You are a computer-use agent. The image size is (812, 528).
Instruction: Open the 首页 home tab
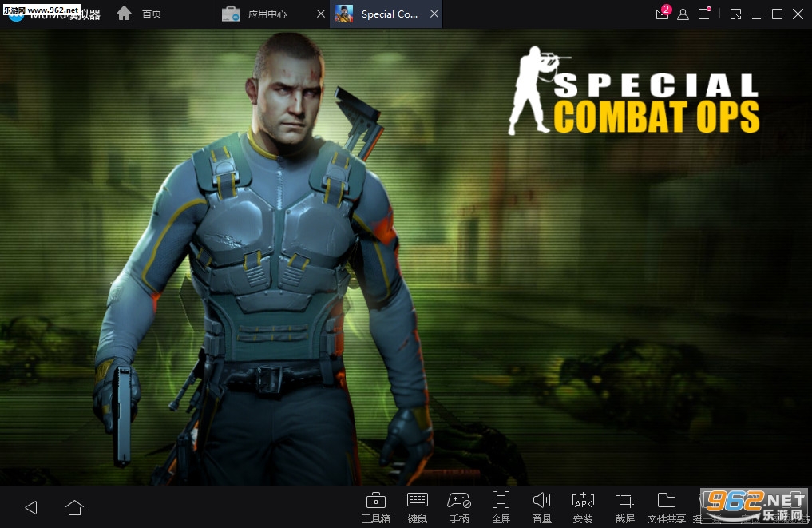click(x=139, y=14)
